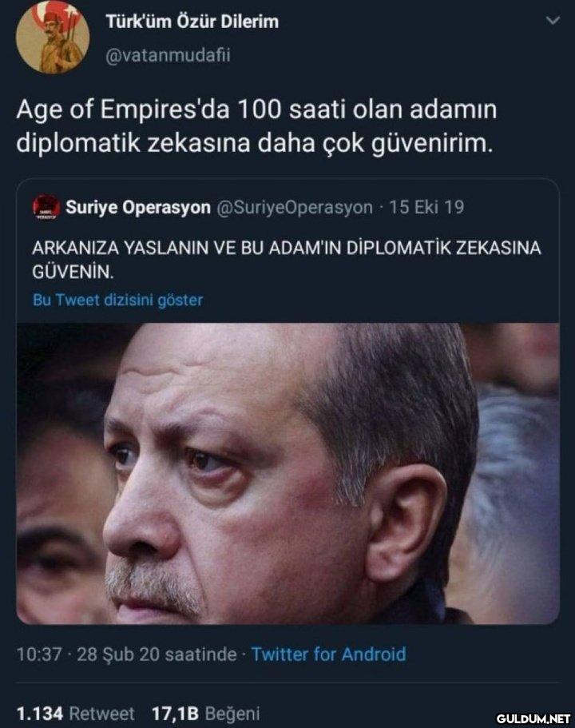Select the Age of Empires tweet text

[256, 125]
